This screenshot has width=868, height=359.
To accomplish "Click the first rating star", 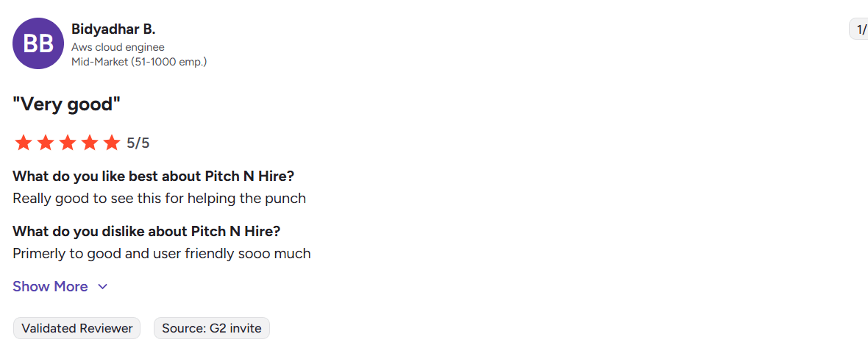I will pos(24,143).
